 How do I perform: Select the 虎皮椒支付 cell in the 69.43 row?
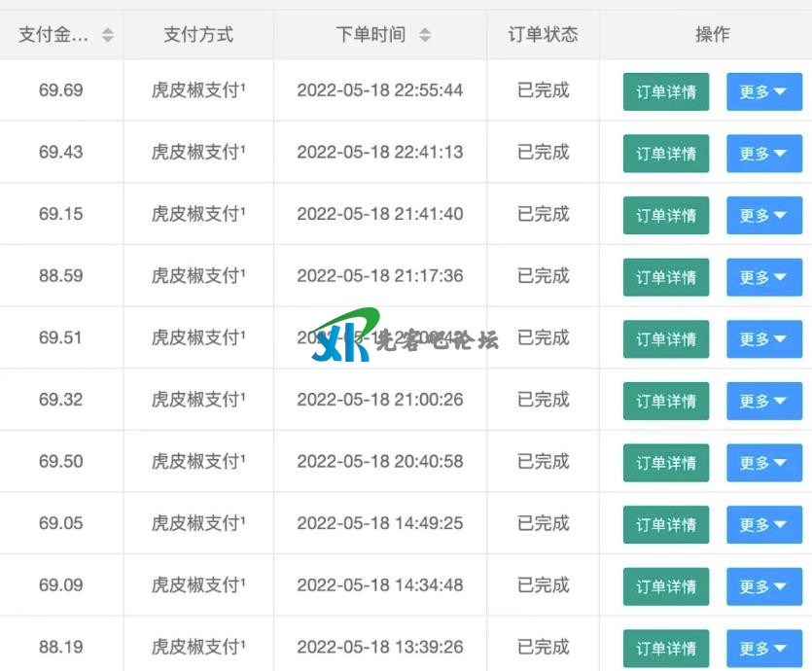pyautogui.click(x=198, y=153)
